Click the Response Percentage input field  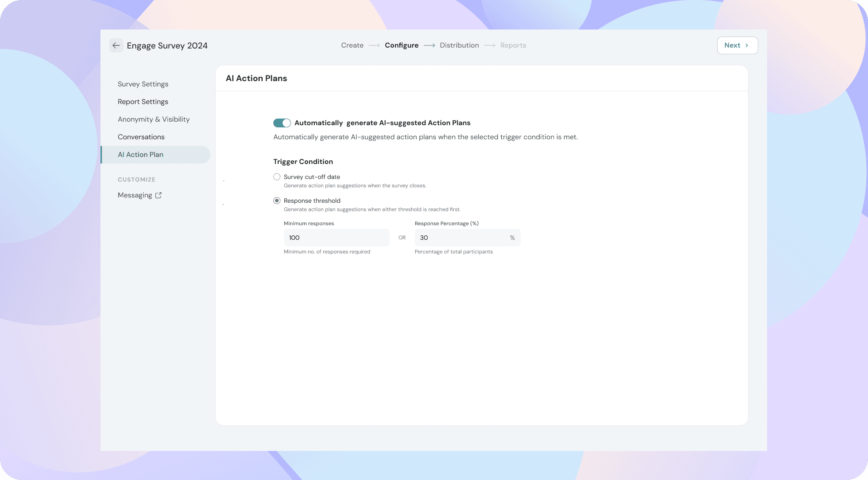(x=468, y=238)
